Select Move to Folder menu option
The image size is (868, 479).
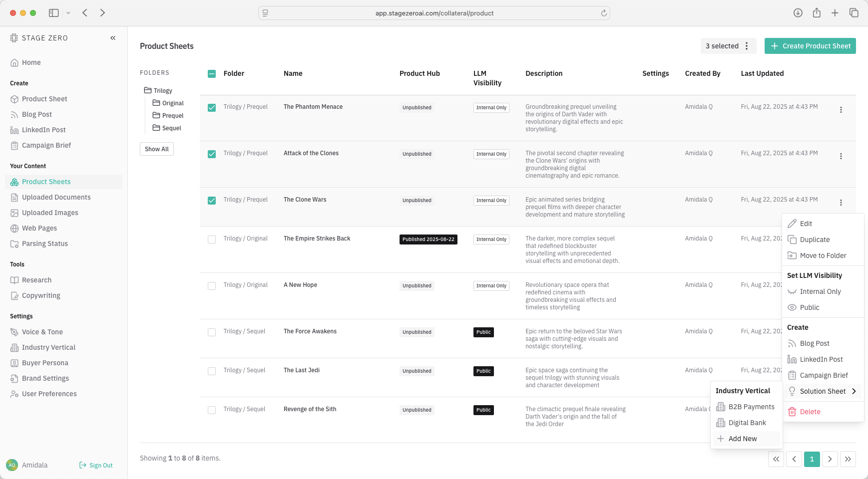click(x=823, y=255)
